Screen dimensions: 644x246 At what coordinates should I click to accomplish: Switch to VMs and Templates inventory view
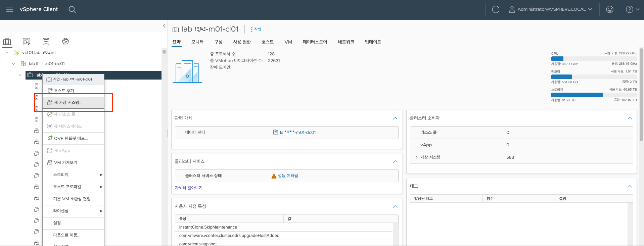pos(27,42)
